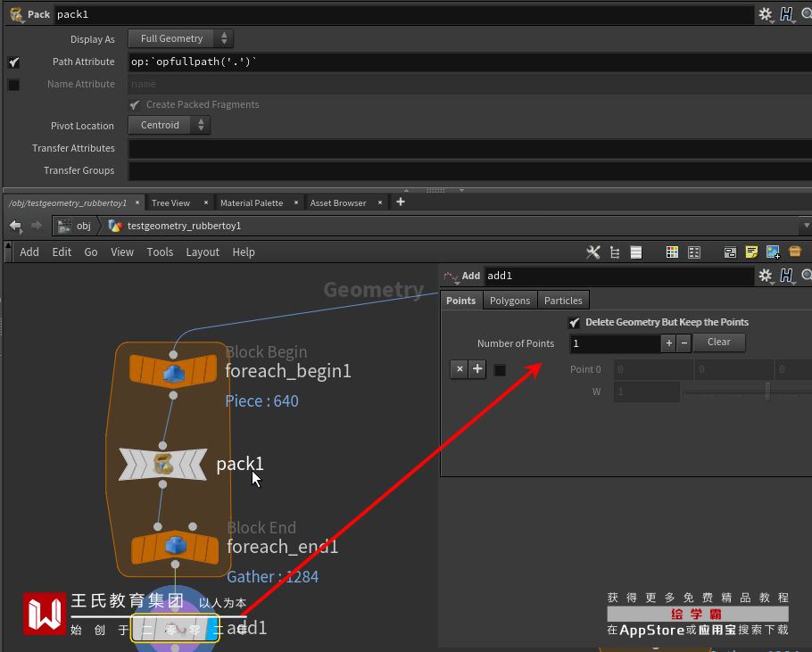Open the Display As Full Geometry dropdown
Viewport: 812px width, 652px height.
pos(180,38)
